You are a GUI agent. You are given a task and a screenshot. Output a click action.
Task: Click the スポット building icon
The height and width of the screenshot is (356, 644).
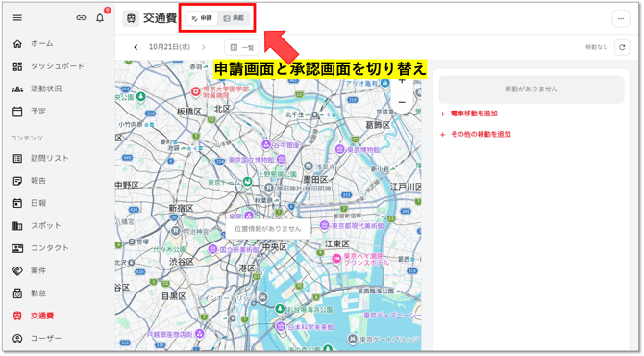click(17, 226)
